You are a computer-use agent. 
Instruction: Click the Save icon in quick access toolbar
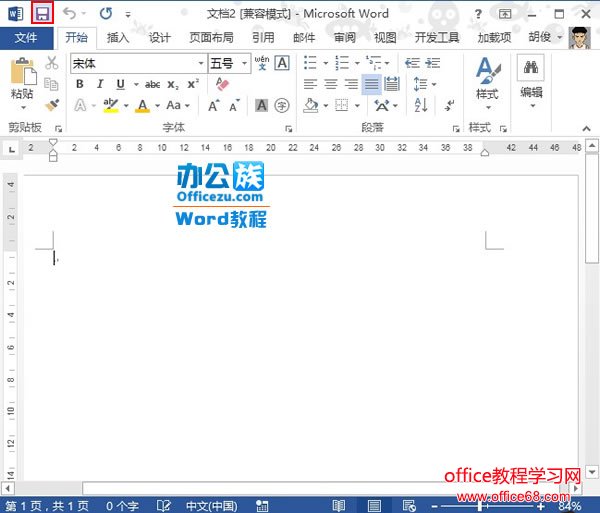click(x=42, y=14)
